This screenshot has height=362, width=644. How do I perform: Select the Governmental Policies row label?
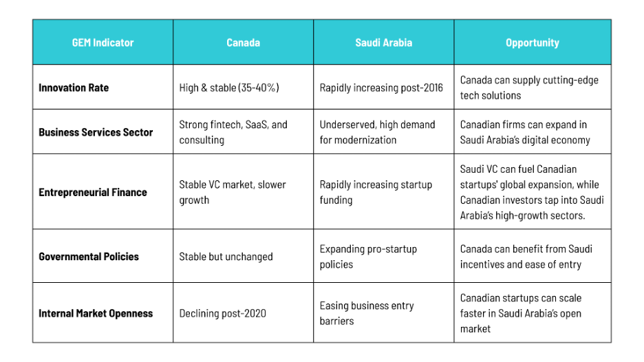89,257
